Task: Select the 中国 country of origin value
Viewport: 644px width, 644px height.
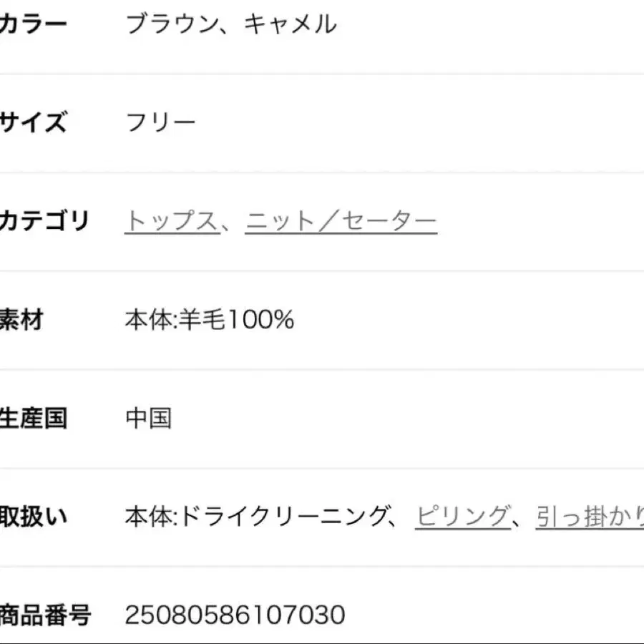Action: (x=149, y=418)
